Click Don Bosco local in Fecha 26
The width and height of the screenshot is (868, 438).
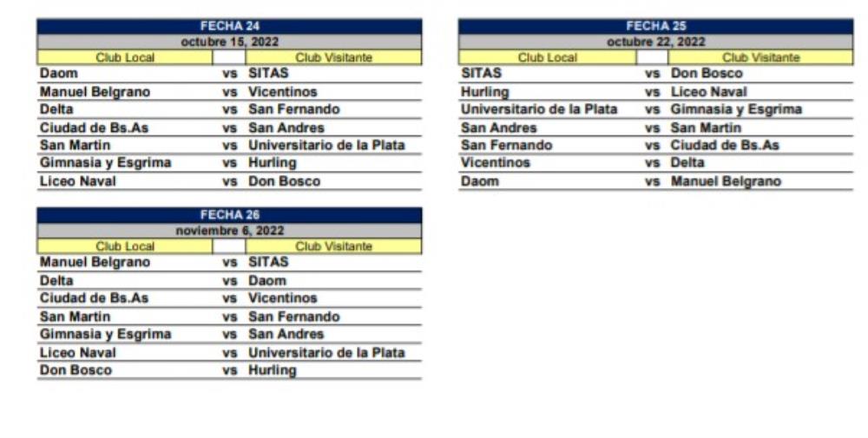pos(76,370)
